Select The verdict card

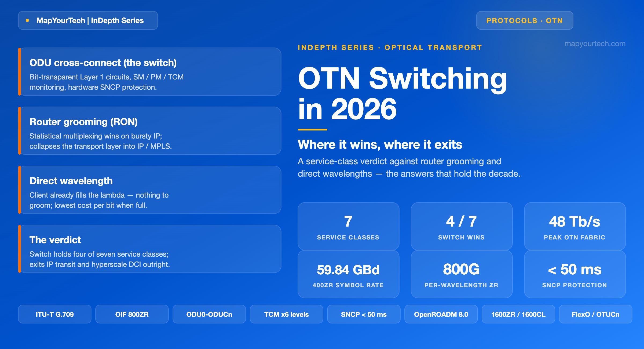(x=150, y=249)
